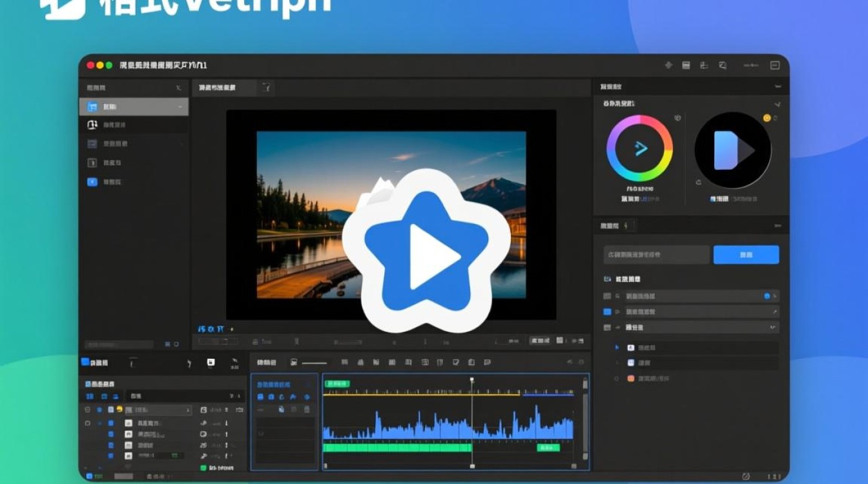
Task: Expand the dropdown chevron on the third right-panel row
Action: tap(772, 328)
